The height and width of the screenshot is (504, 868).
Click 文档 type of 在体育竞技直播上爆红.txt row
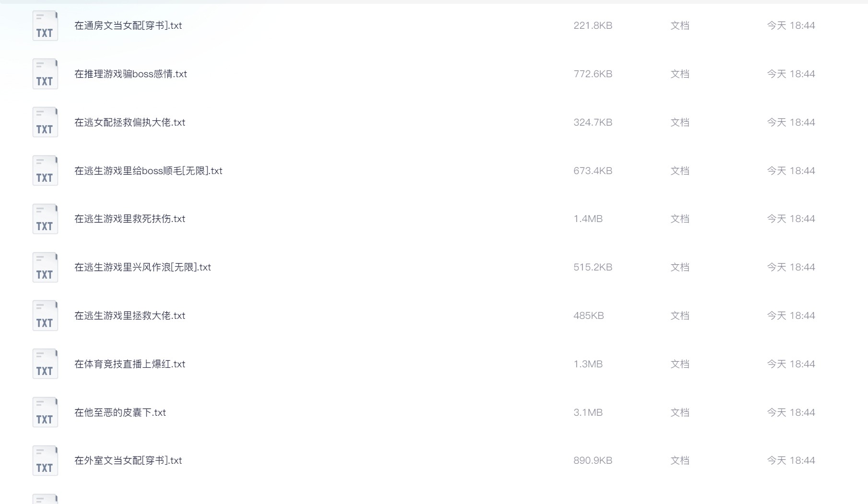pyautogui.click(x=680, y=364)
